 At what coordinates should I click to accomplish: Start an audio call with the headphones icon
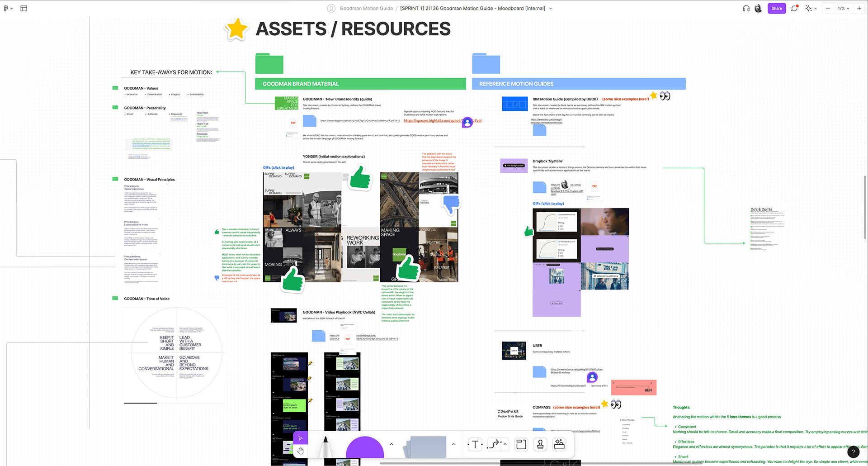746,8
